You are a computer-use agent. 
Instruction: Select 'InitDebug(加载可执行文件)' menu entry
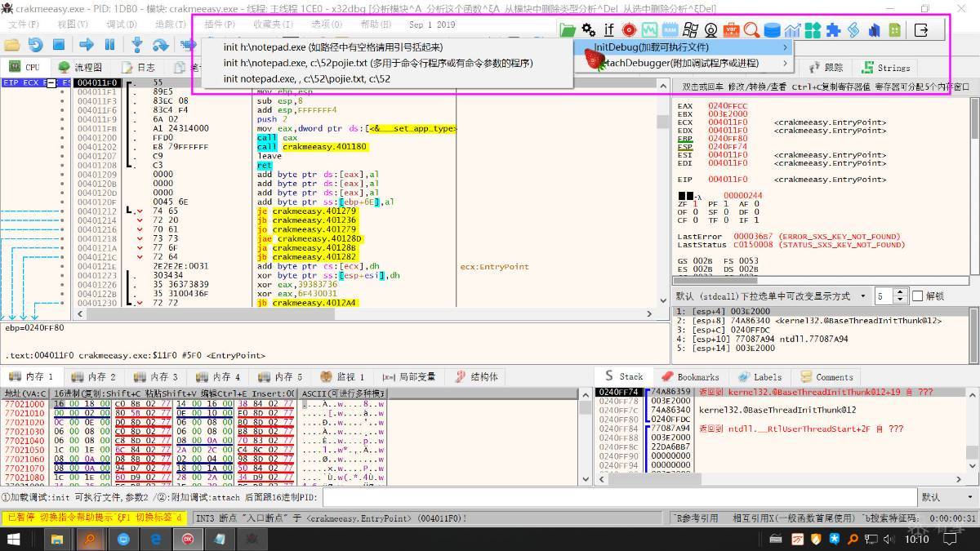pyautogui.click(x=684, y=47)
